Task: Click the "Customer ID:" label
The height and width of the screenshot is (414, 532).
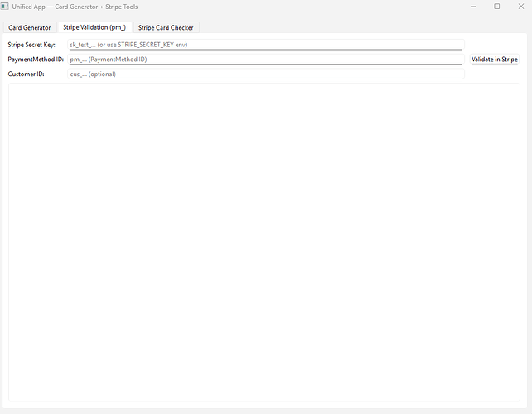Action: pos(26,75)
